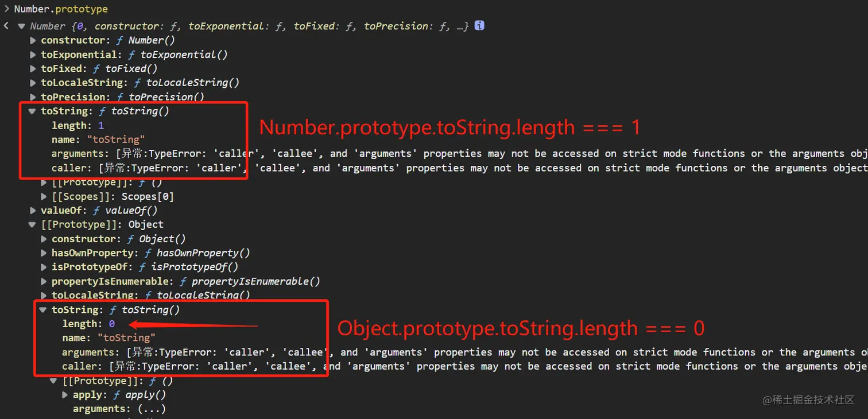
Task: Expand the apply: f apply() entry
Action: click(65, 395)
